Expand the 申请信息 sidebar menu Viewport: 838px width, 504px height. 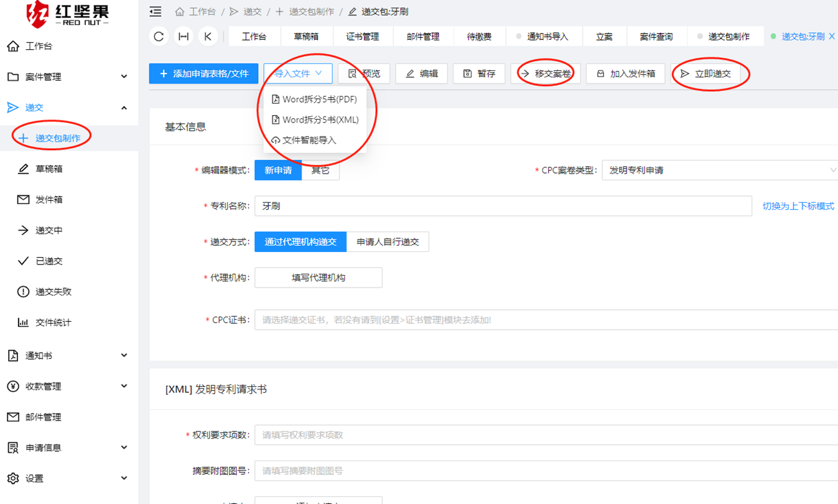[x=124, y=447]
